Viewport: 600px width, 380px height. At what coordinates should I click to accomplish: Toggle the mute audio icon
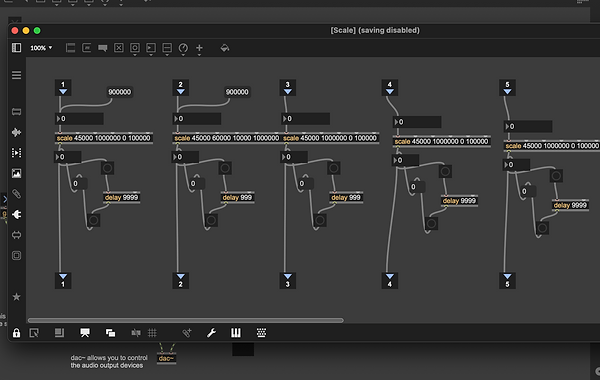pyautogui.click(x=136, y=333)
